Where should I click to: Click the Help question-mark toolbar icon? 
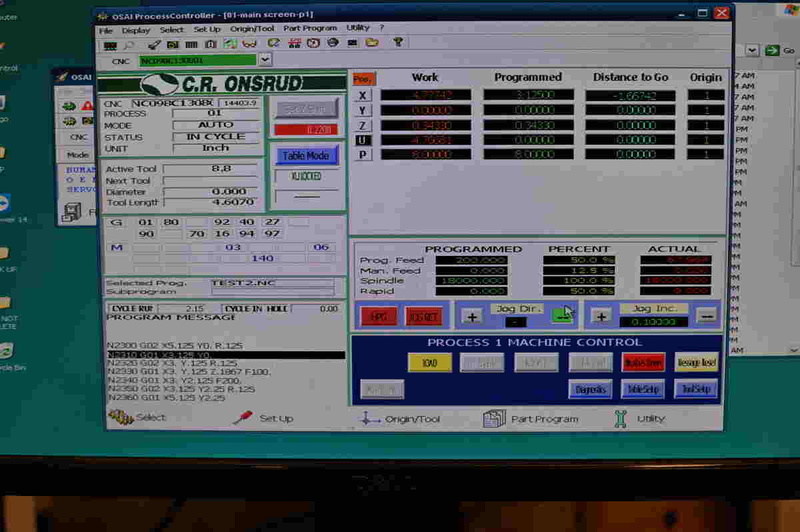[398, 44]
